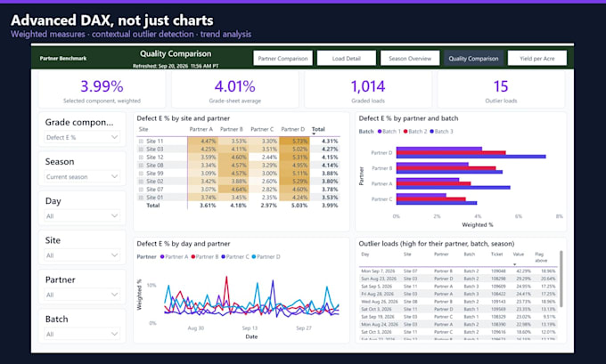Viewport: 606px width, 364px height.
Task: Click ticket 108329 in outlier table
Action: point(498,317)
